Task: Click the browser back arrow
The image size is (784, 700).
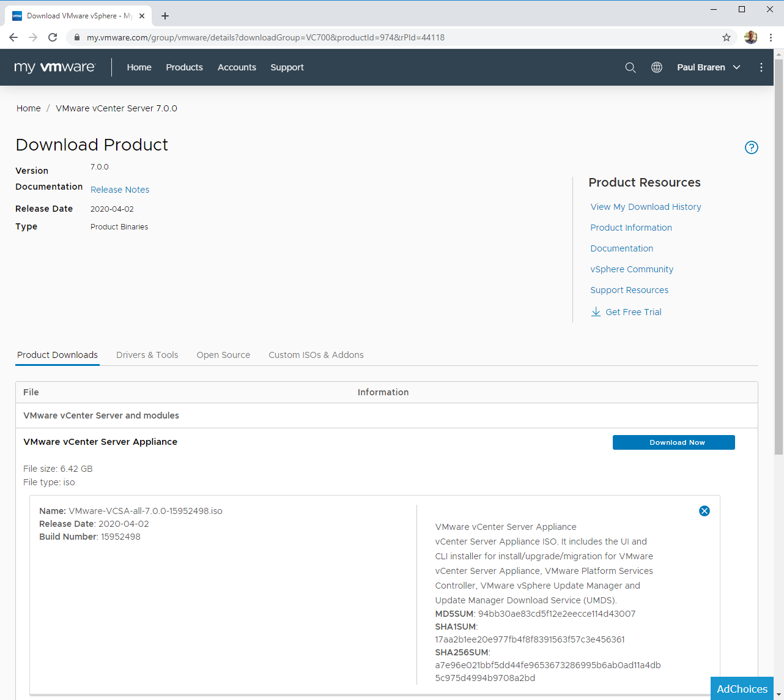Action: [x=13, y=37]
